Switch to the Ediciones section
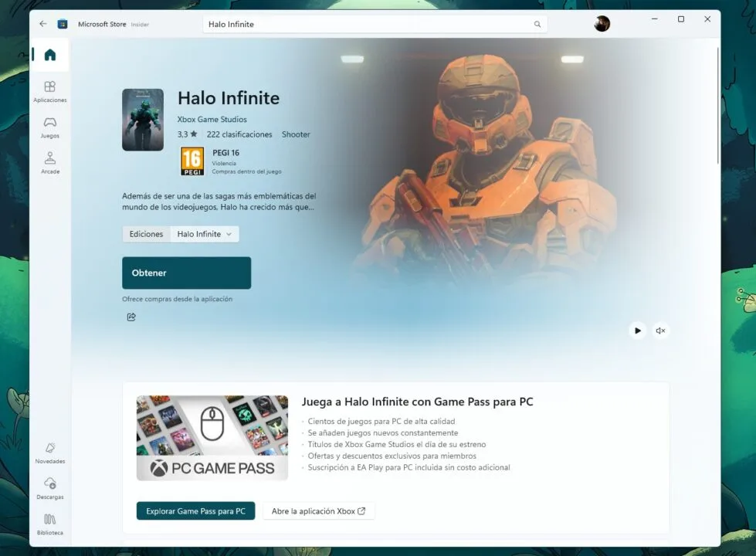The width and height of the screenshot is (756, 556). (145, 233)
